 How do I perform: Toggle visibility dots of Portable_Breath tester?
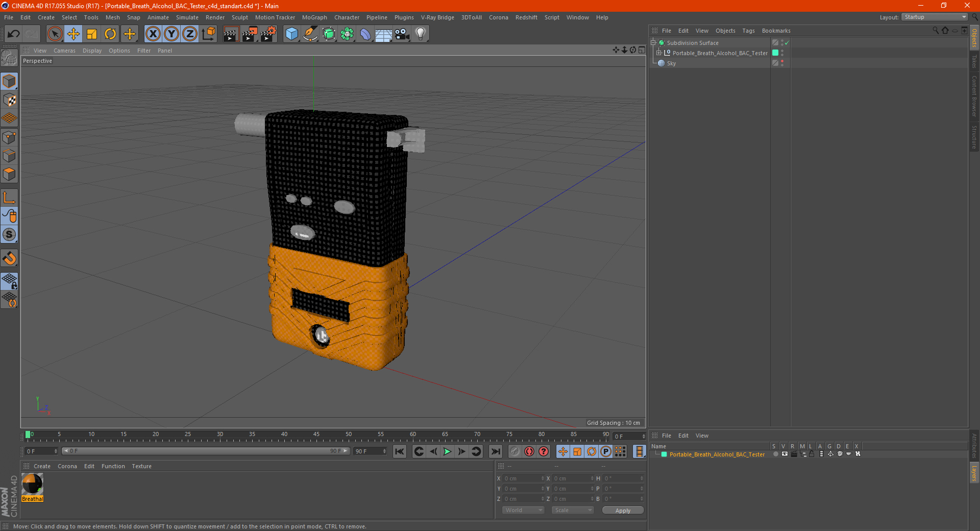coord(782,53)
